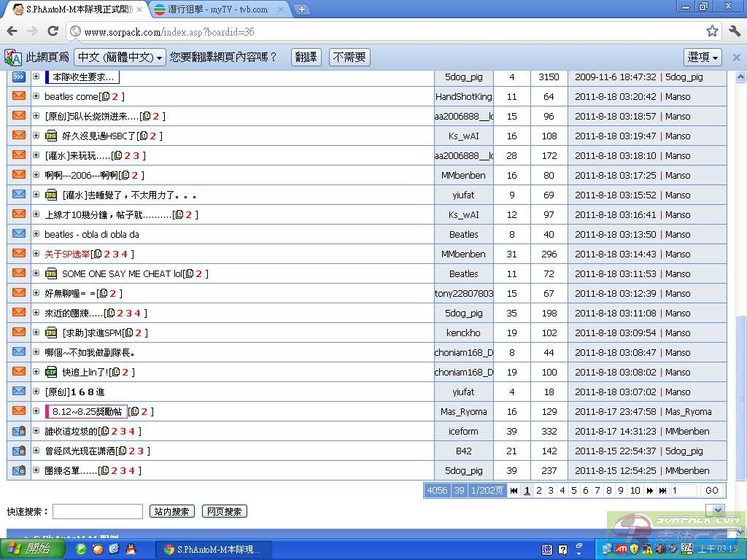Expand the 'beatles - obla di obla da' thread
Viewport: 747px width, 560px height.
click(36, 234)
